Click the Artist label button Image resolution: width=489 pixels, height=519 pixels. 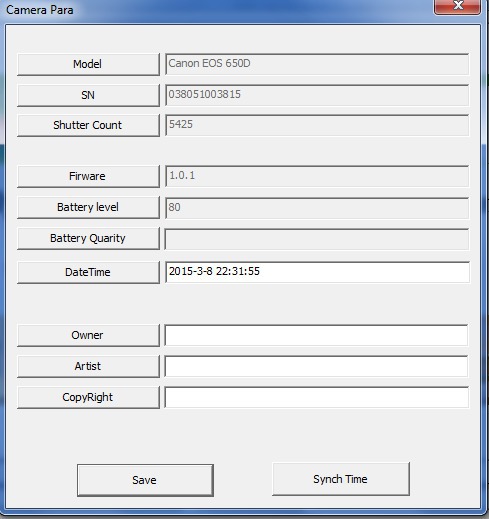[88, 366]
